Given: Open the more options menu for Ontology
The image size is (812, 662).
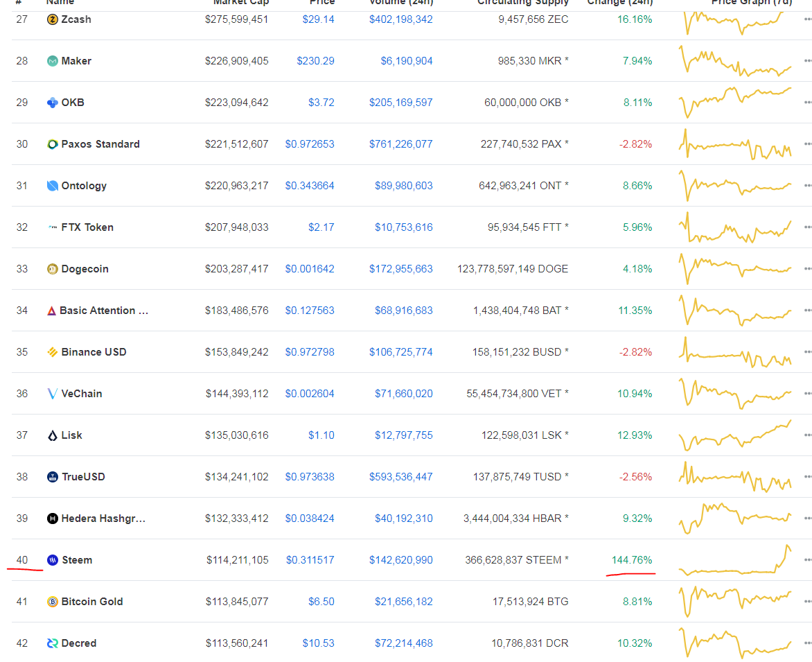Looking at the screenshot, I should coord(807,186).
